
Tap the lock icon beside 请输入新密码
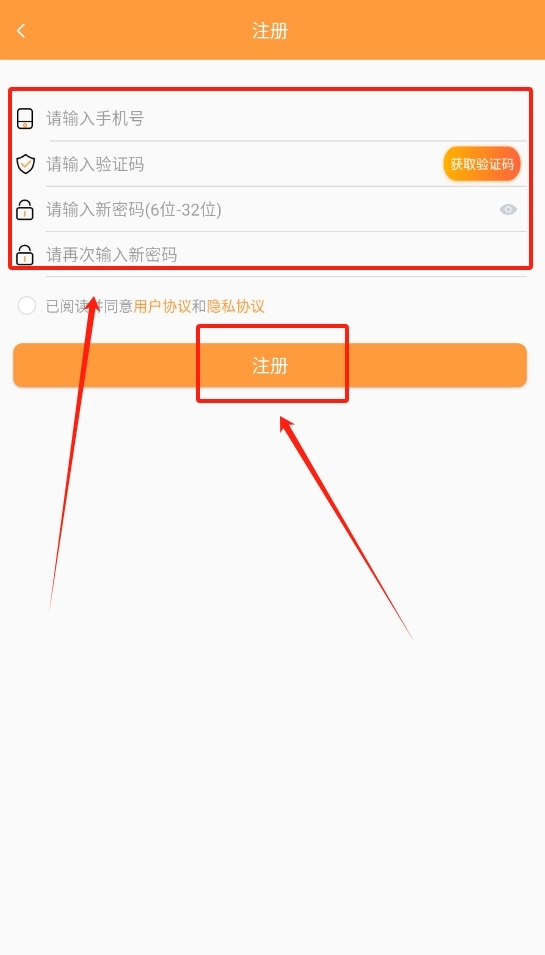click(x=25, y=210)
